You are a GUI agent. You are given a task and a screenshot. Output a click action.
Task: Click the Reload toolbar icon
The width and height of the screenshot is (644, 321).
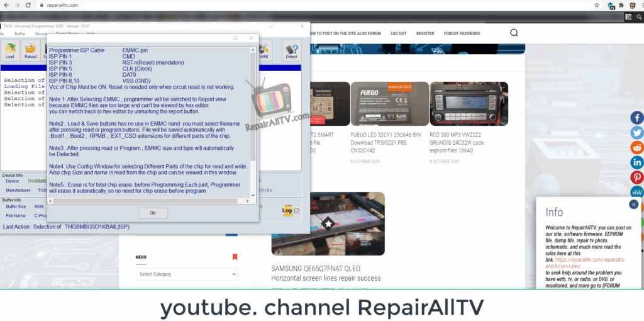pyautogui.click(x=30, y=50)
